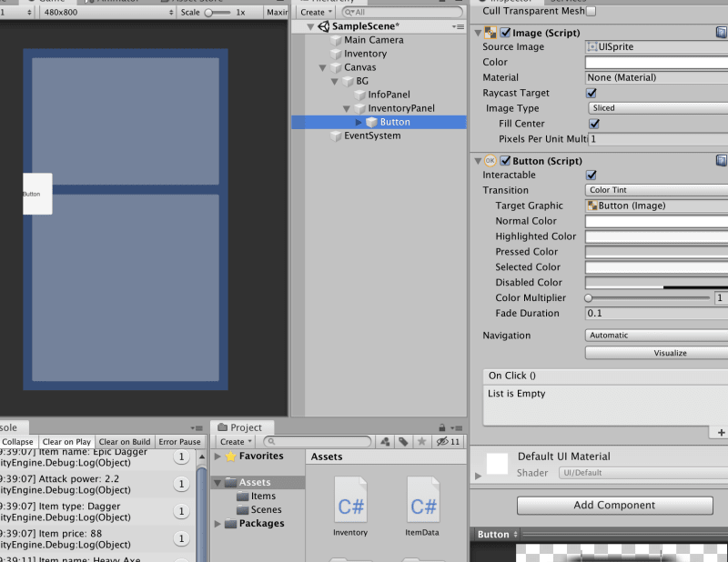Click Default UI Material preview thumbnail

497,463
